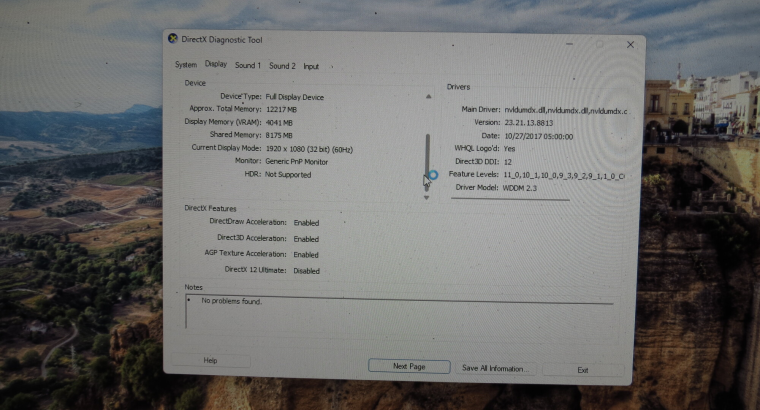Click the driver date '10/27/2017 05:00:00'
760x410 pixels.
[x=538, y=137]
